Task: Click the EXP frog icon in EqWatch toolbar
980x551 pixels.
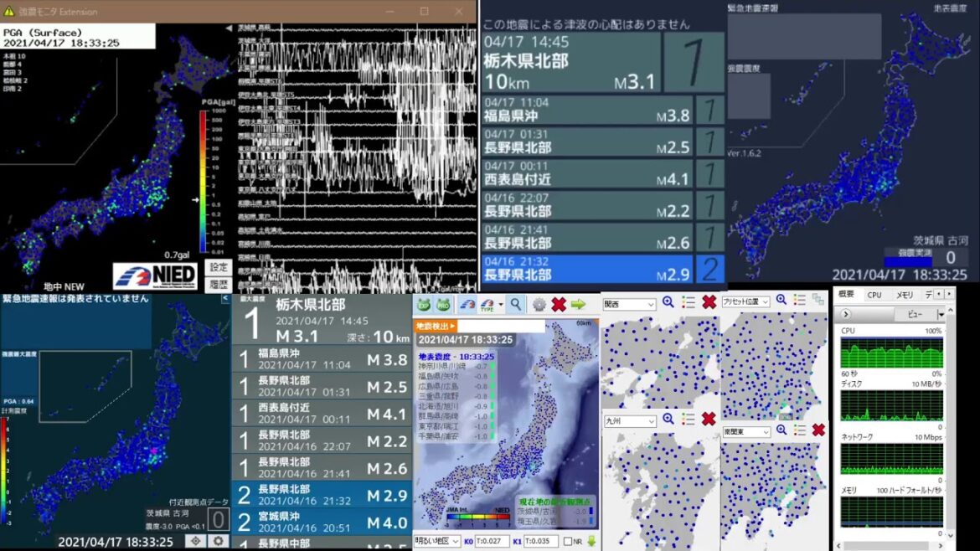Action: point(425,304)
